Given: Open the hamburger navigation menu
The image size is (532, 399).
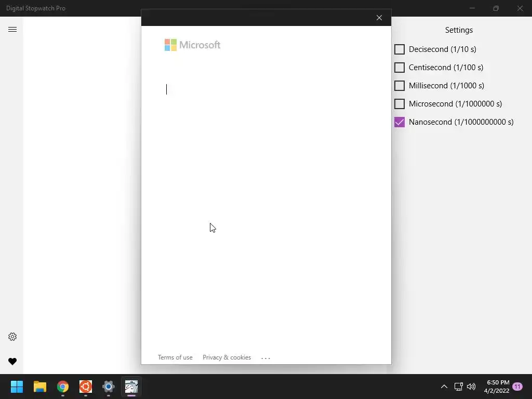Looking at the screenshot, I should (x=12, y=30).
